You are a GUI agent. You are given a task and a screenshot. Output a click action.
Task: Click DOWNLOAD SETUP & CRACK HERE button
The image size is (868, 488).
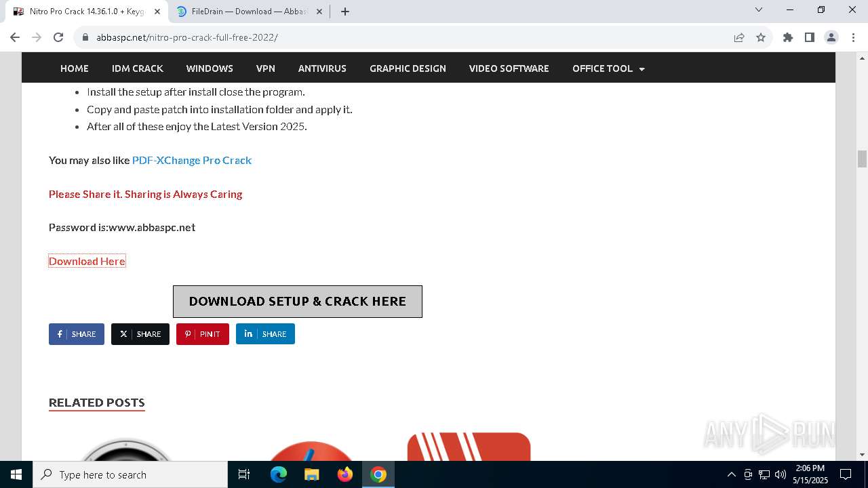tap(298, 302)
